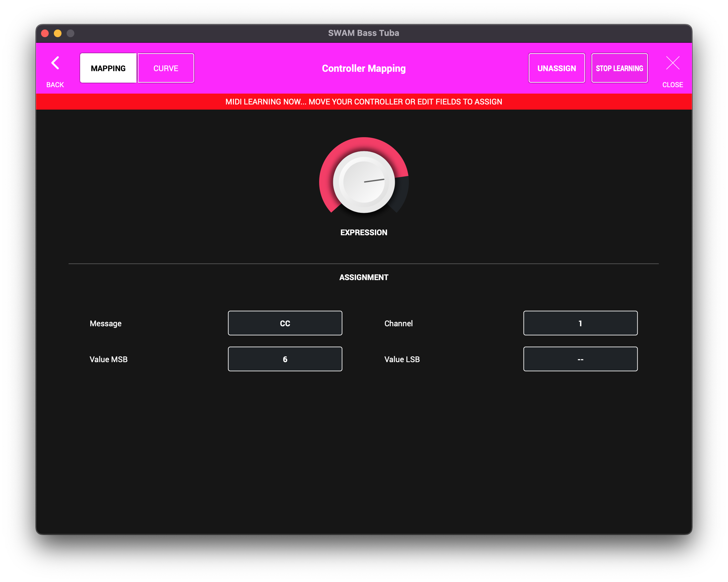Click the CLOSE X icon
728x582 pixels.
672,63
